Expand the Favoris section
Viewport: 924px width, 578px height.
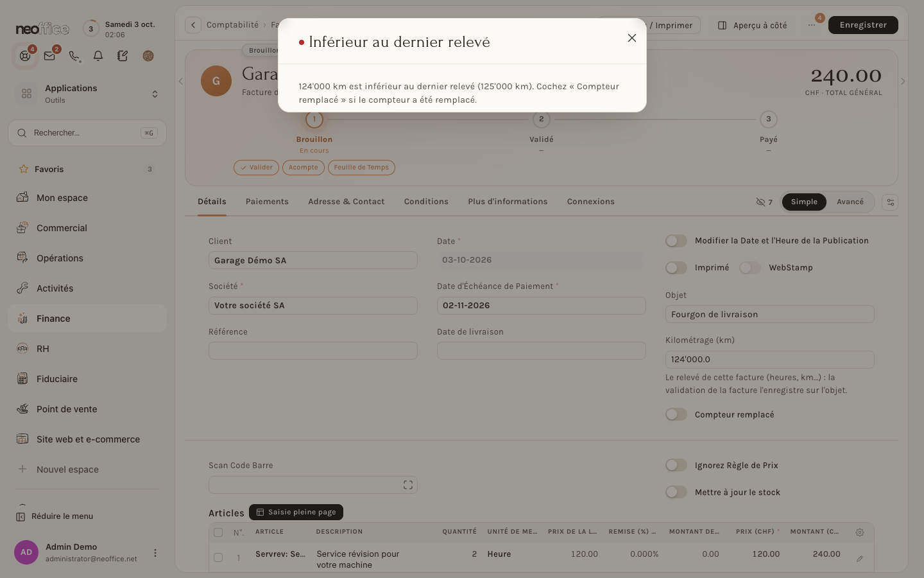click(87, 169)
